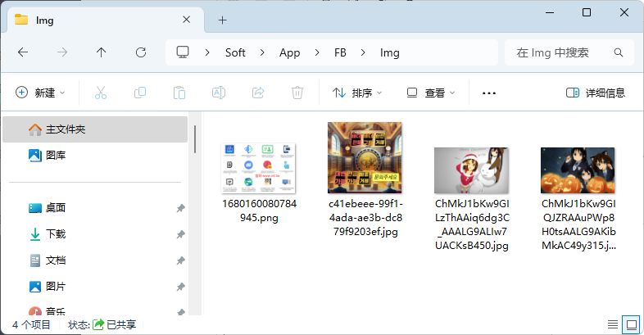Switch to details list view icon
Viewport: 644px width, 335px height.
coord(612,324)
